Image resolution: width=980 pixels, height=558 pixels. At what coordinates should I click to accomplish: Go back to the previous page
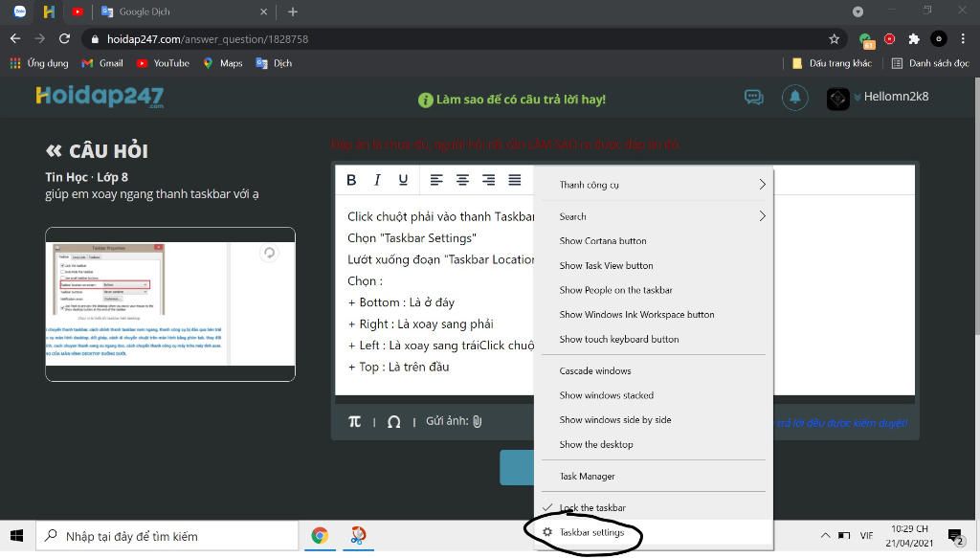pos(15,38)
